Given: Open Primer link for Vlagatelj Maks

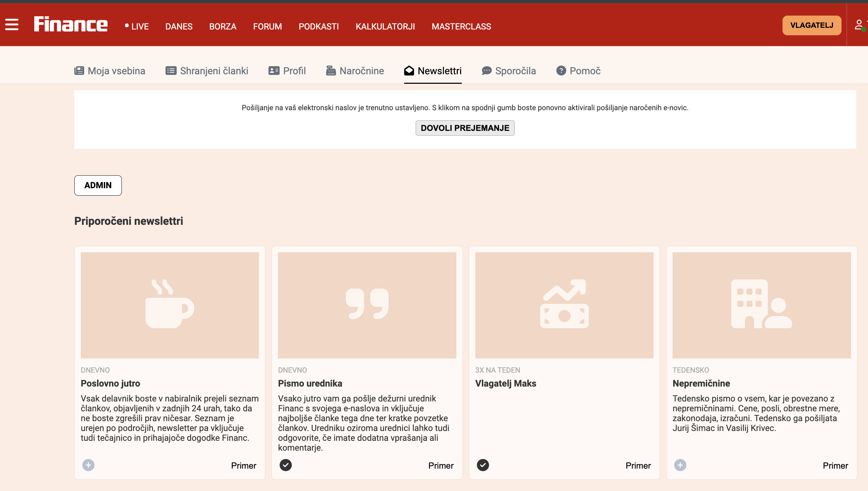Looking at the screenshot, I should (x=638, y=465).
